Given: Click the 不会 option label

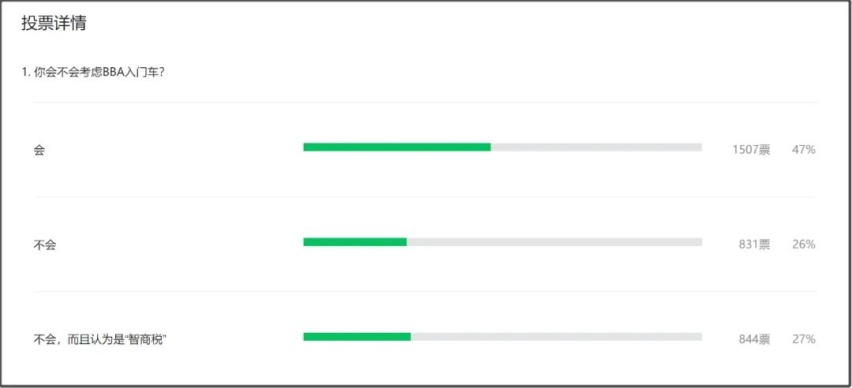Looking at the screenshot, I should coord(45,245).
